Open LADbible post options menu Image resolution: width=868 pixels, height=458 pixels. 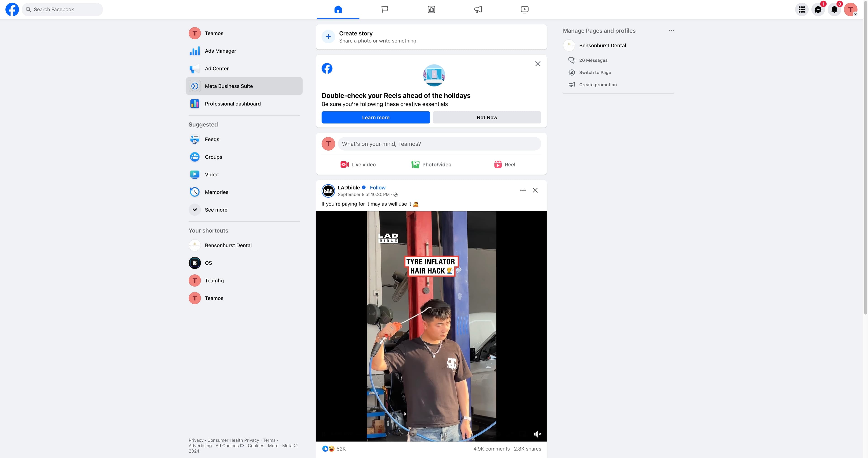point(523,190)
